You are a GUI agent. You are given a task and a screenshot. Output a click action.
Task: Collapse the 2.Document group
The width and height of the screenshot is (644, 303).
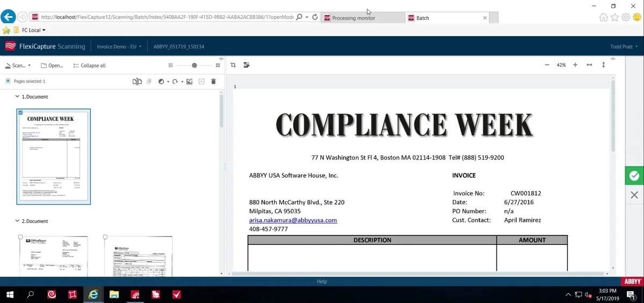point(17,221)
